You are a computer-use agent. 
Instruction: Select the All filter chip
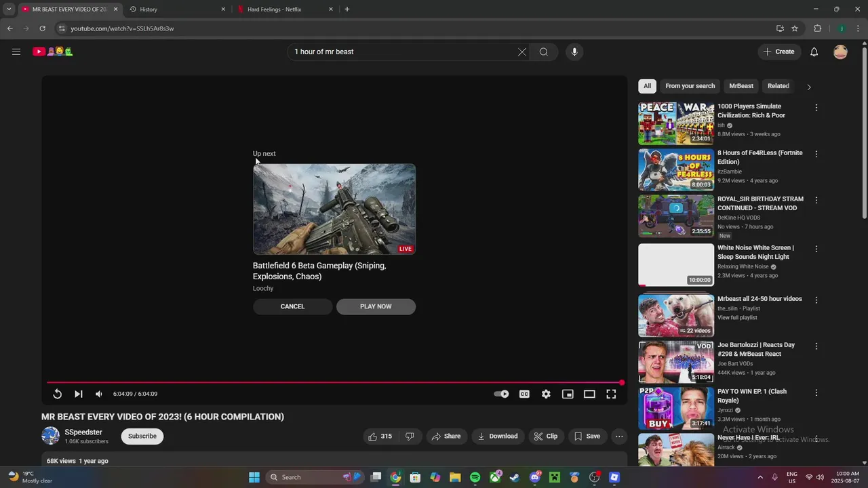[647, 86]
